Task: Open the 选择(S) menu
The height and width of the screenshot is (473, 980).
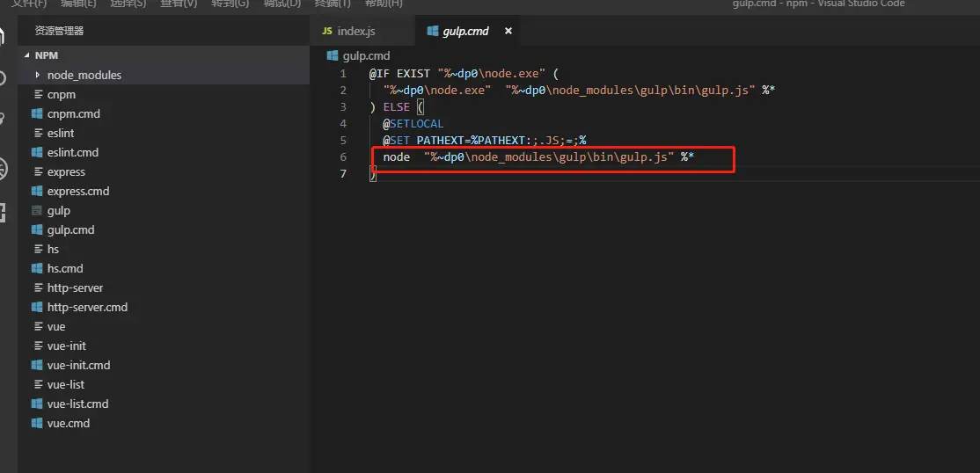Action: (x=128, y=4)
